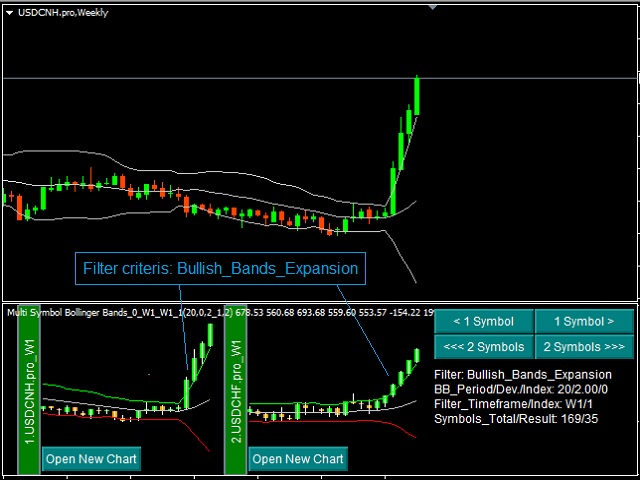
Task: Go back with '<<< 2 Symbols' button
Action: 484,347
